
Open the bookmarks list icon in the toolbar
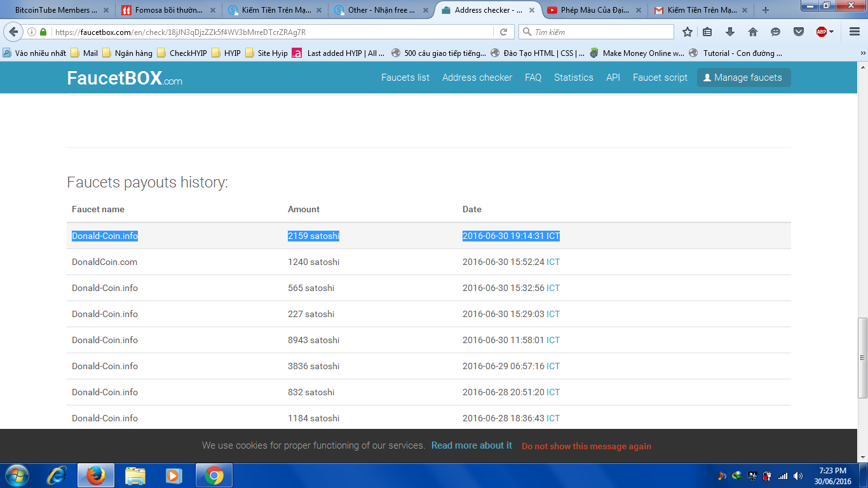click(707, 32)
